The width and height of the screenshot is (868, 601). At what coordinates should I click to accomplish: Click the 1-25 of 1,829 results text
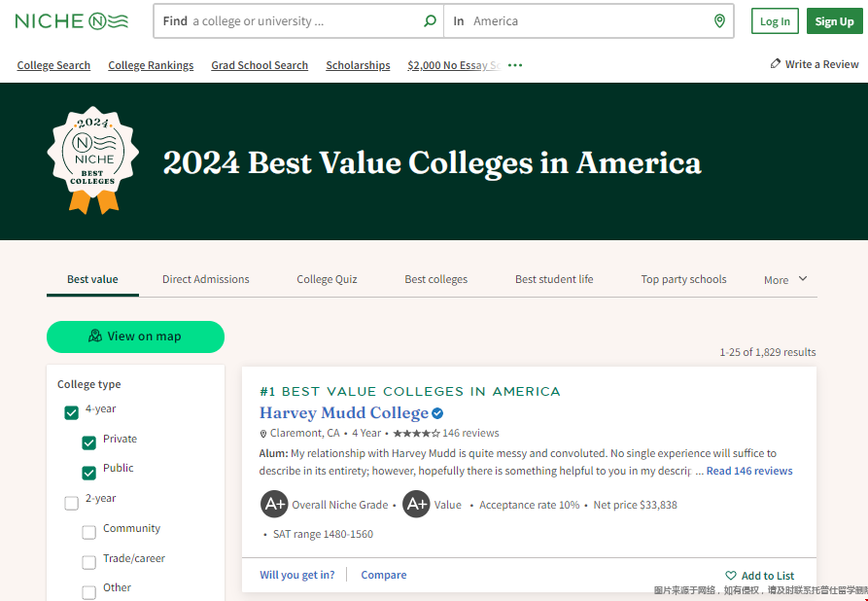click(x=768, y=352)
